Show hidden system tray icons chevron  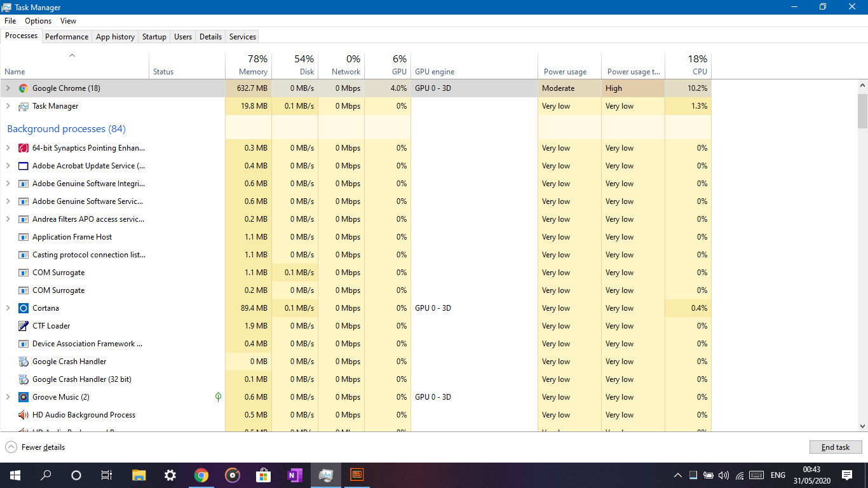coord(678,475)
